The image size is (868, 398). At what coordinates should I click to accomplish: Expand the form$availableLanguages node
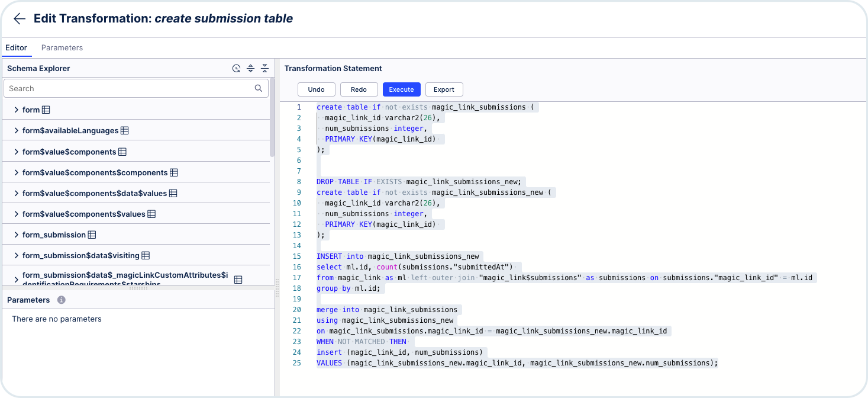click(17, 130)
